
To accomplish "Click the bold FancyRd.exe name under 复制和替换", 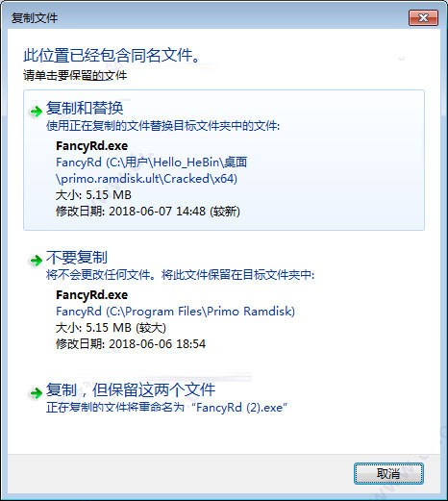I will tap(91, 146).
